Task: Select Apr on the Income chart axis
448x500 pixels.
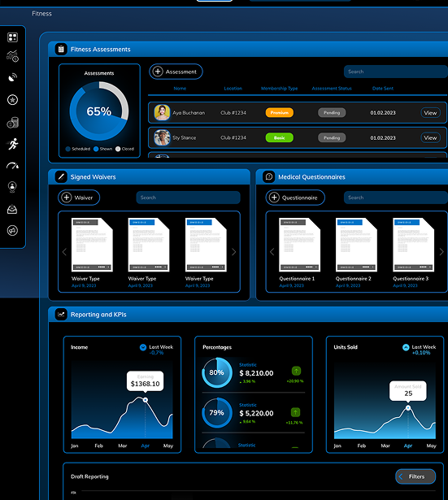Action: click(x=146, y=446)
